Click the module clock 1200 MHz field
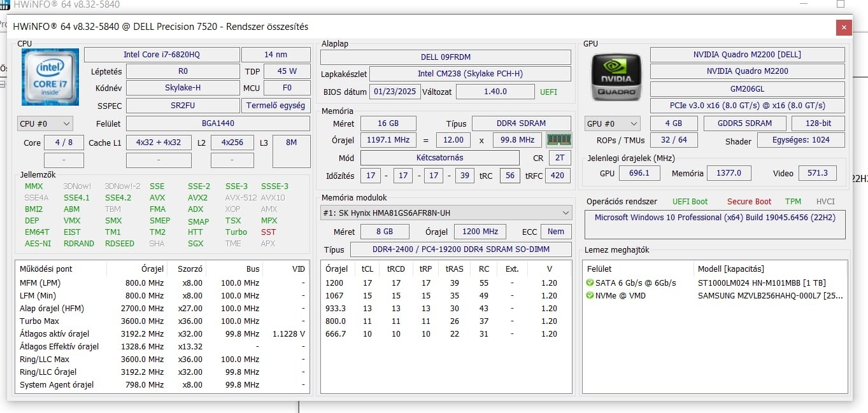This screenshot has height=413, width=868. tap(480, 232)
